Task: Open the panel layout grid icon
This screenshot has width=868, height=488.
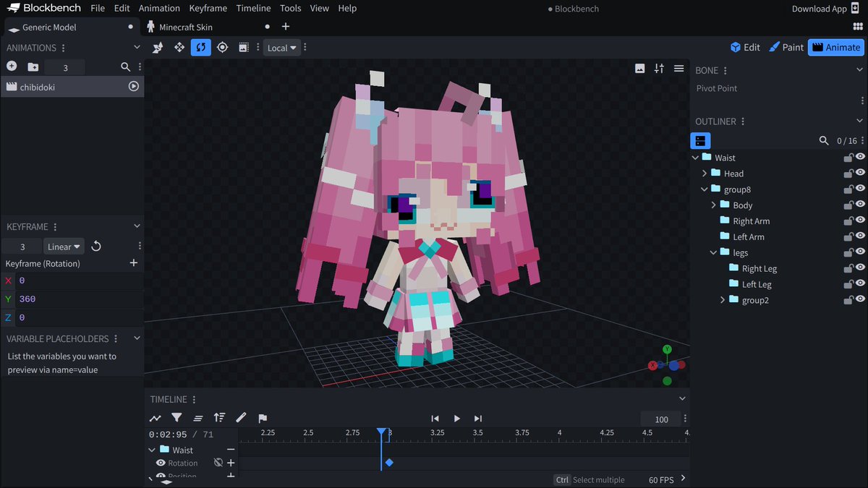Action: [x=858, y=27]
